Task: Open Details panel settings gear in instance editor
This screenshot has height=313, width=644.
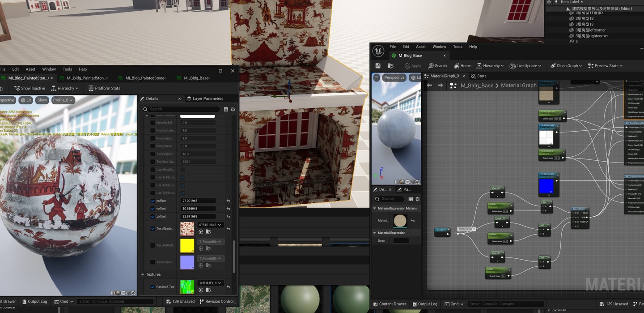Action: click(233, 109)
